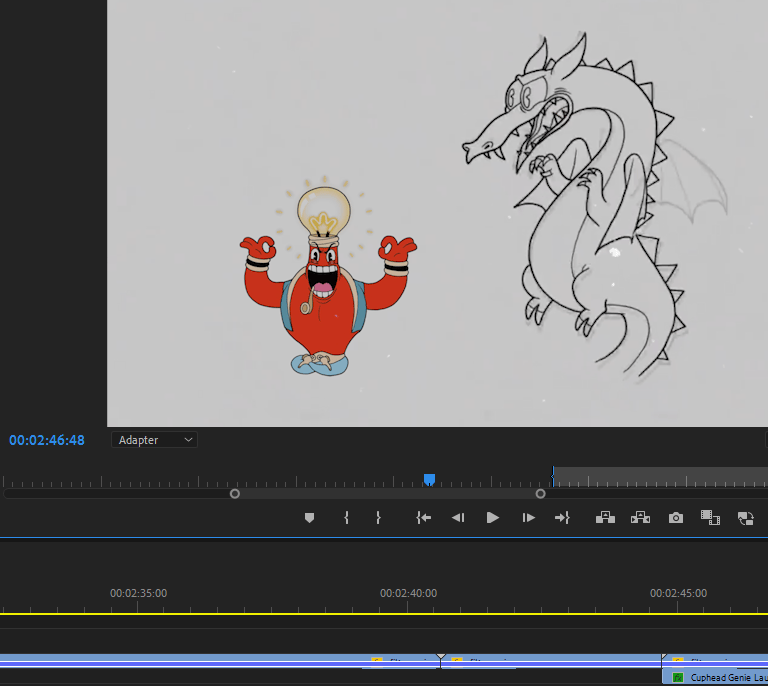Image resolution: width=768 pixels, height=686 pixels.
Task: Toggle Comparison View button
Action: [710, 518]
